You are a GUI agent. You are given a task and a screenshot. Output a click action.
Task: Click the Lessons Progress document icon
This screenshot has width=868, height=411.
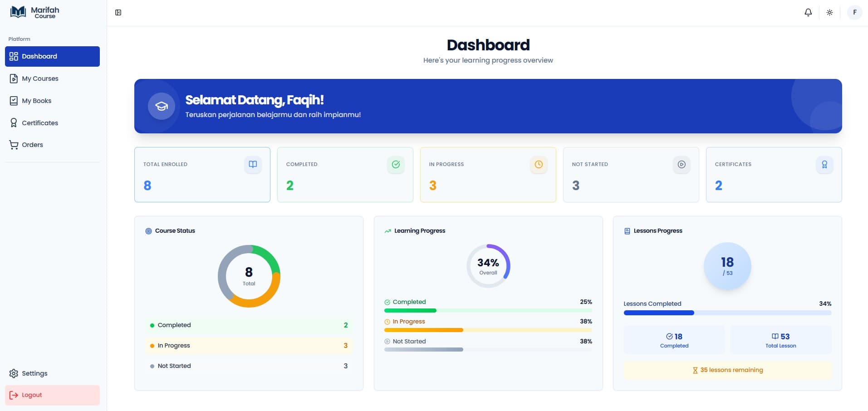coord(627,231)
